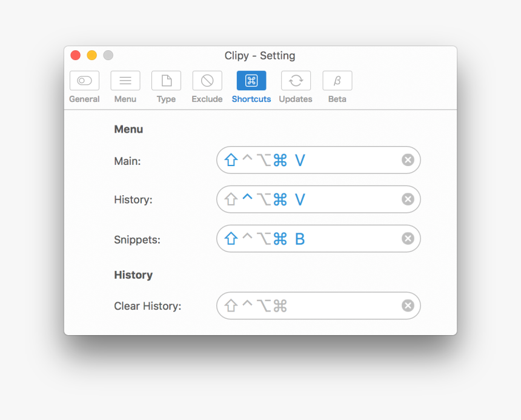
Task: Open the Exclude tab
Action: point(207,87)
